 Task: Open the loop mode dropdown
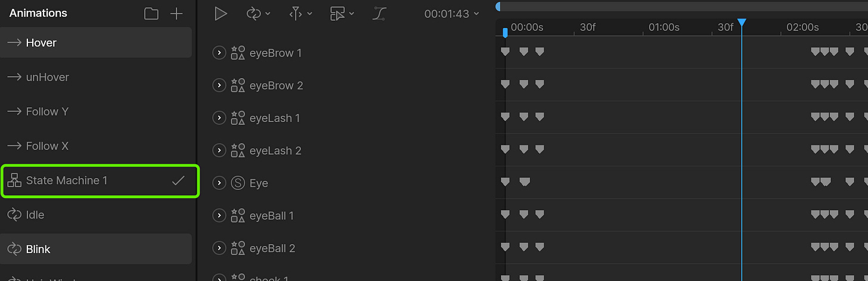(258, 14)
